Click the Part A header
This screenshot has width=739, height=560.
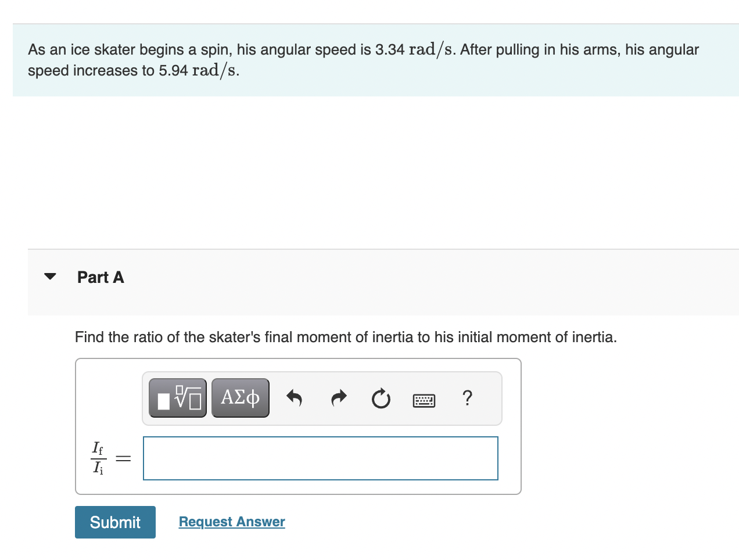click(x=101, y=277)
